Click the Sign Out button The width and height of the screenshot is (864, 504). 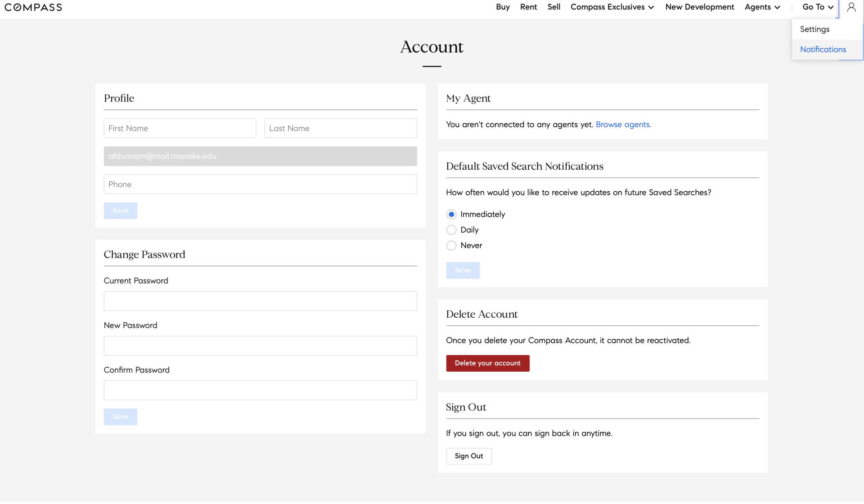468,456
